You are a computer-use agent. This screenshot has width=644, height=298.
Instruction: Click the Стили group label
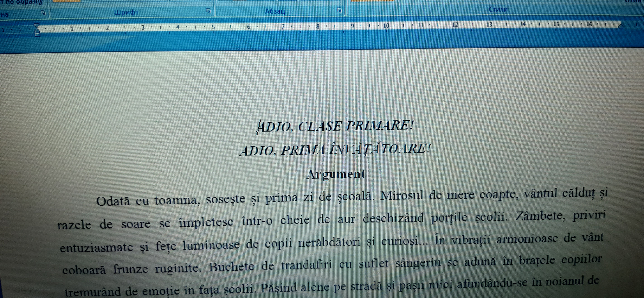[x=498, y=10]
